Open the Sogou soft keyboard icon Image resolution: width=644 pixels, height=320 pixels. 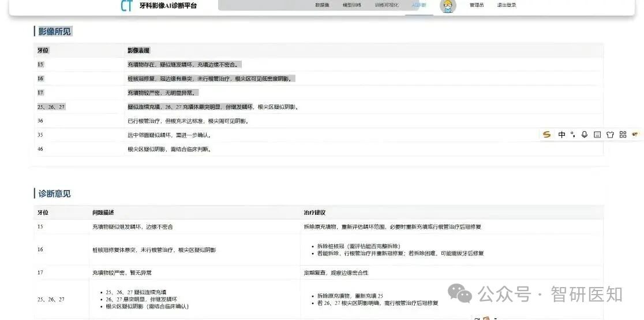click(597, 135)
